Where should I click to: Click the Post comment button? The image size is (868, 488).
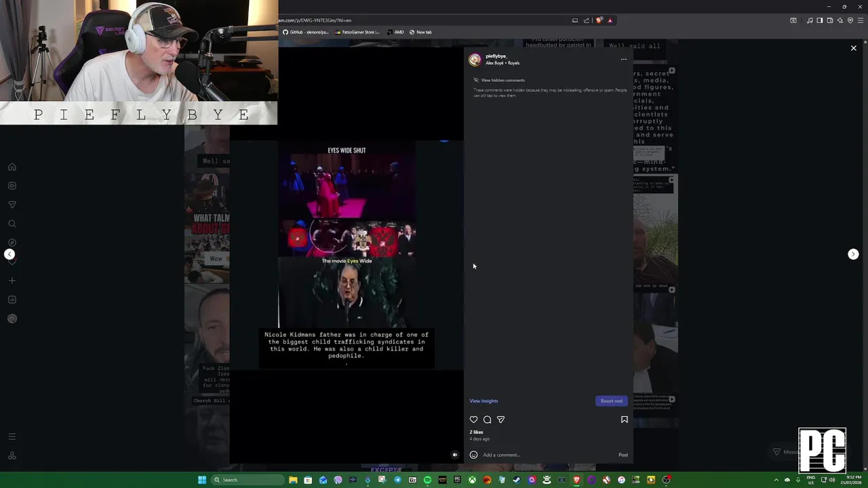[x=623, y=455]
